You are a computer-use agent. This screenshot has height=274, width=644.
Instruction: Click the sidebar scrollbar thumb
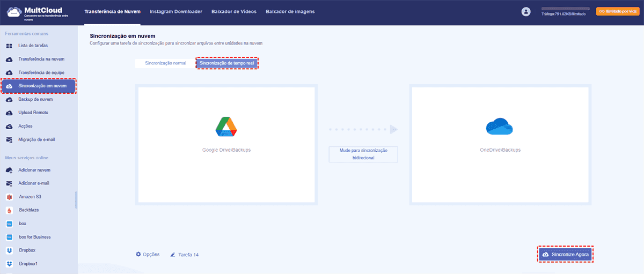coord(76,199)
